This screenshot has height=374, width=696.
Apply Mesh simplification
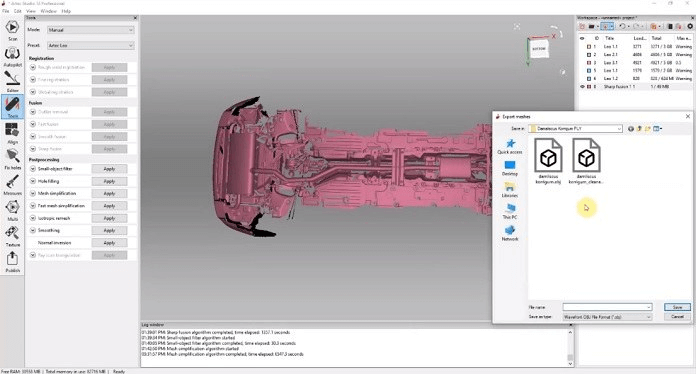pyautogui.click(x=109, y=193)
